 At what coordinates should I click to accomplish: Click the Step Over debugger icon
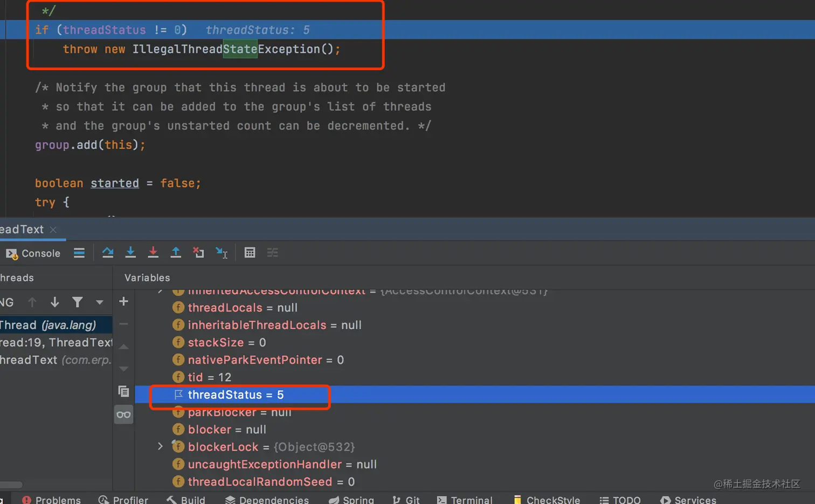point(108,252)
